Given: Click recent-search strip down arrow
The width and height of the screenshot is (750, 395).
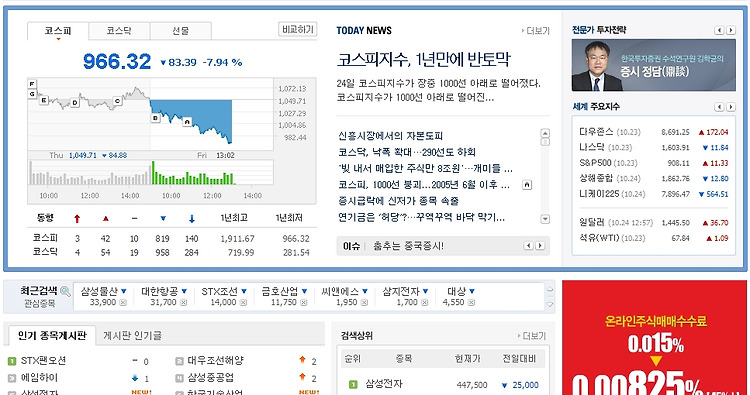Looking at the screenshot, I should (550, 304).
